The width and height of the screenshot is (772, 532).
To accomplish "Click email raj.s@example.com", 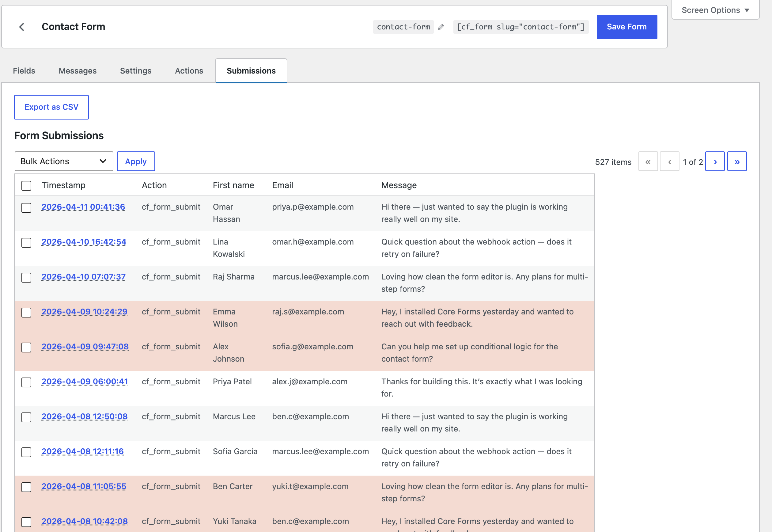I will [x=308, y=312].
